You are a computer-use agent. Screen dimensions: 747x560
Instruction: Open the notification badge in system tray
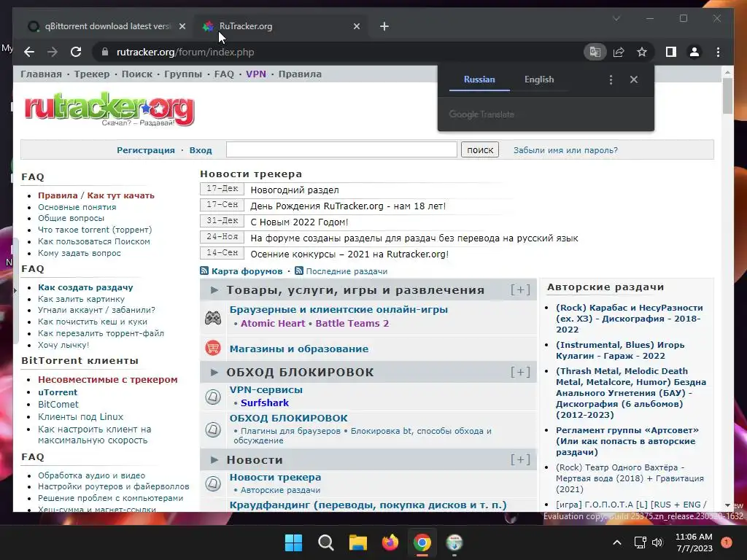click(x=727, y=542)
